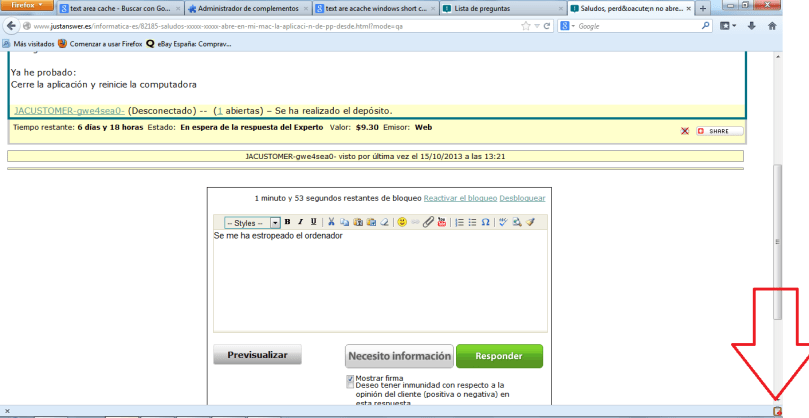Expand the Google search engine selector
809x418 pixels.
tap(568, 26)
